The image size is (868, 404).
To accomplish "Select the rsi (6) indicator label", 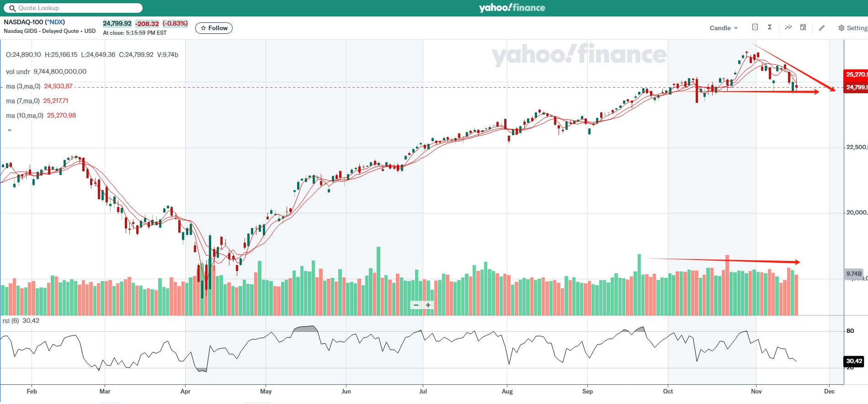I will 11,321.
